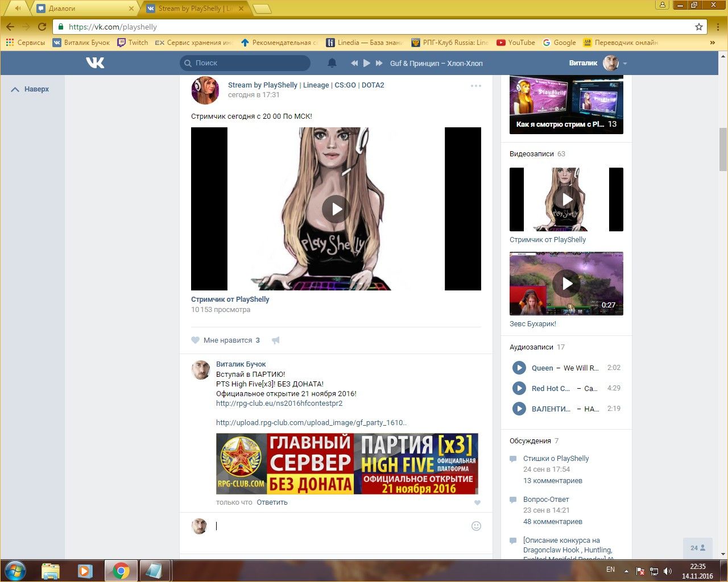
Task: Switch to the Диалоги browser tab
Action: (x=85, y=9)
